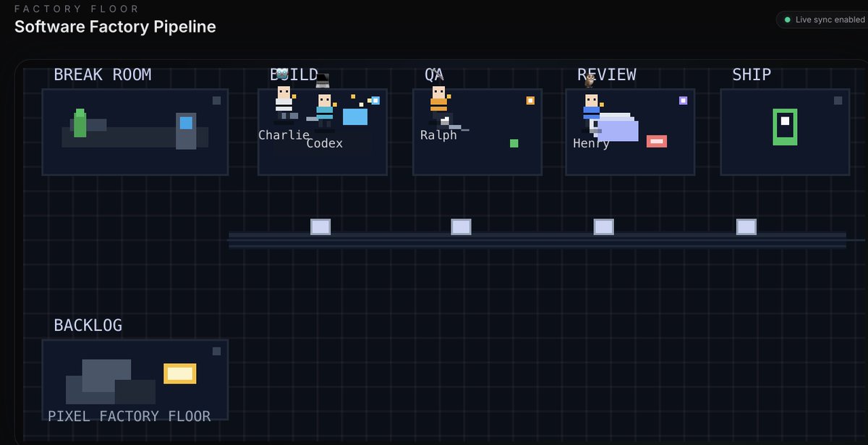Click the vending machine in the Break Room

pyautogui.click(x=186, y=130)
